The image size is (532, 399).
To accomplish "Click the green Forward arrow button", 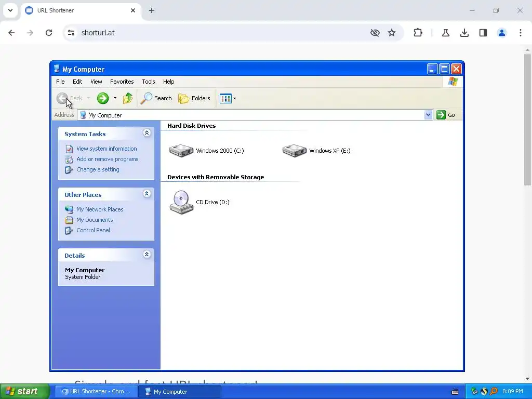I will pos(103,98).
